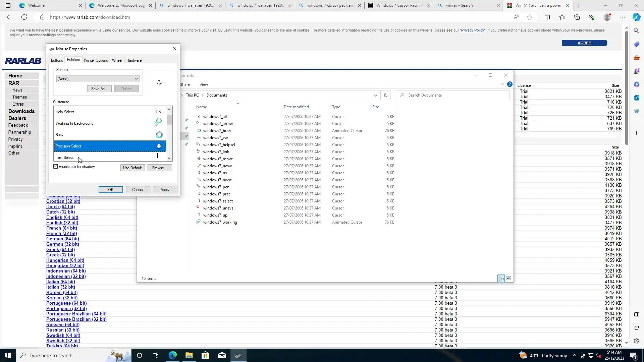This screenshot has height=362, width=644.
Task: Open Edge split screen icon
Action: 547,17
